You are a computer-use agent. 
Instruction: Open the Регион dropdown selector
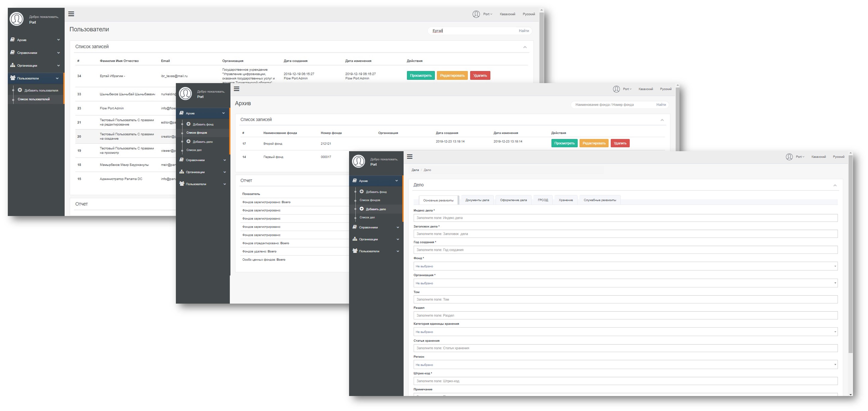[625, 364]
